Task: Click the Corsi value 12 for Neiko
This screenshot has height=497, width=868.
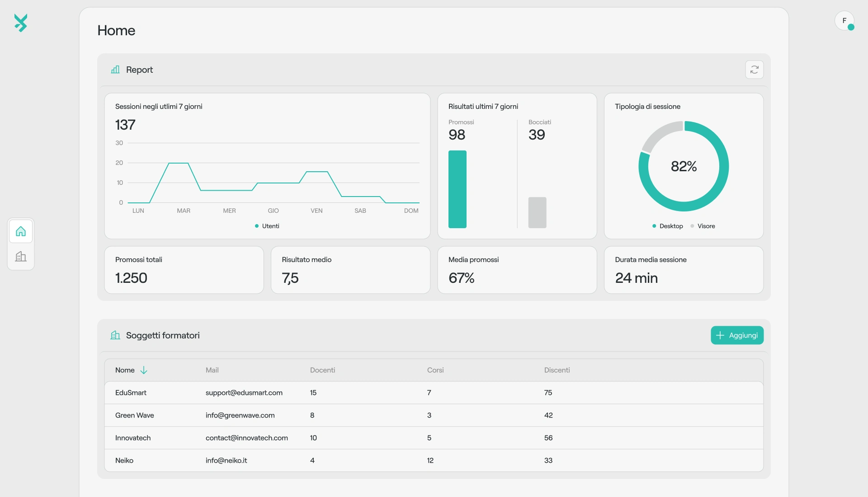Action: pyautogui.click(x=430, y=460)
